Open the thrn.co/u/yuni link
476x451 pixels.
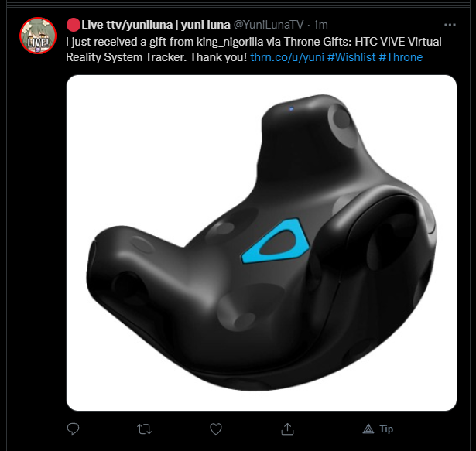[287, 57]
